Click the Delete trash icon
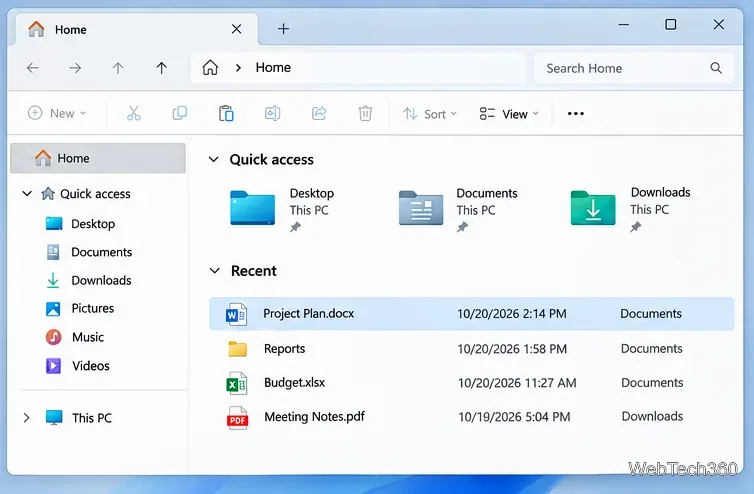 [x=365, y=114]
